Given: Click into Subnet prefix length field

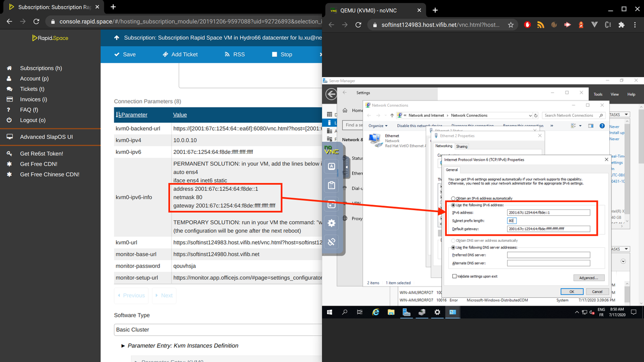Looking at the screenshot, I should click(512, 221).
